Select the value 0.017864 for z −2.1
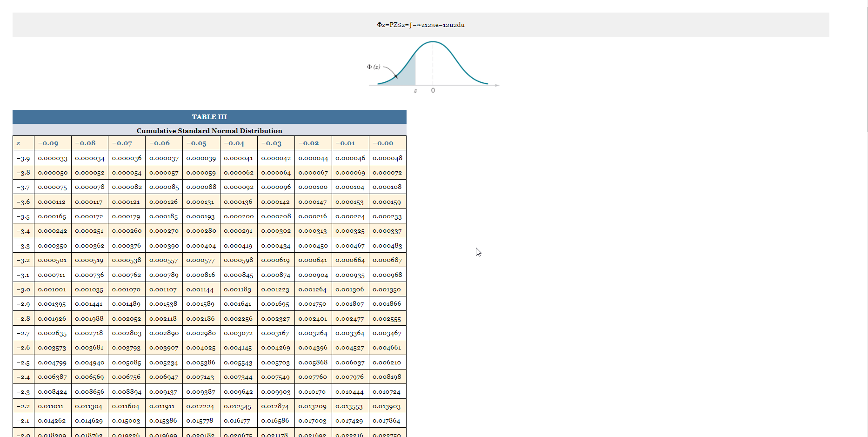The image size is (868, 437). [387, 420]
